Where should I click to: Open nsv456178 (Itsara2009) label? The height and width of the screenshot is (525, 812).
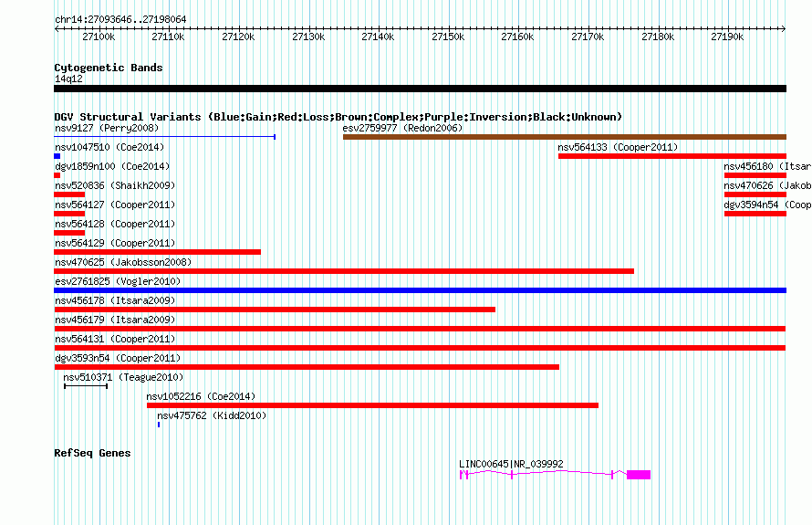(115, 300)
